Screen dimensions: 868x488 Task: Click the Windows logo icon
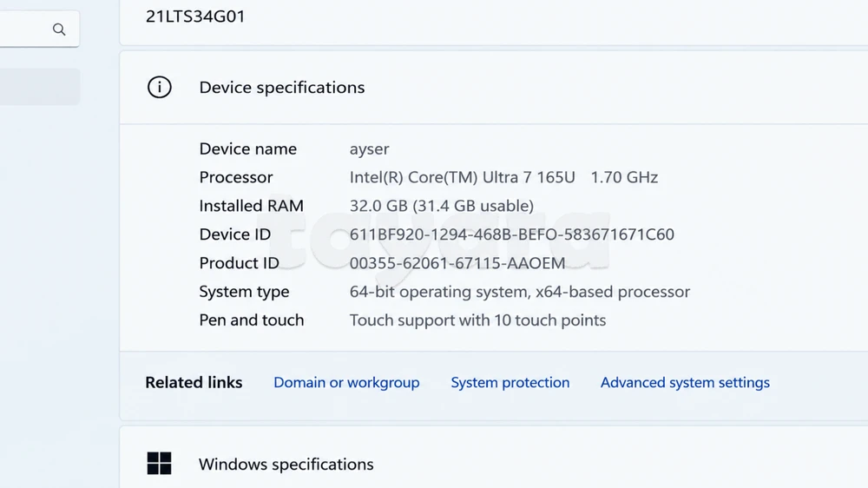pos(160,464)
